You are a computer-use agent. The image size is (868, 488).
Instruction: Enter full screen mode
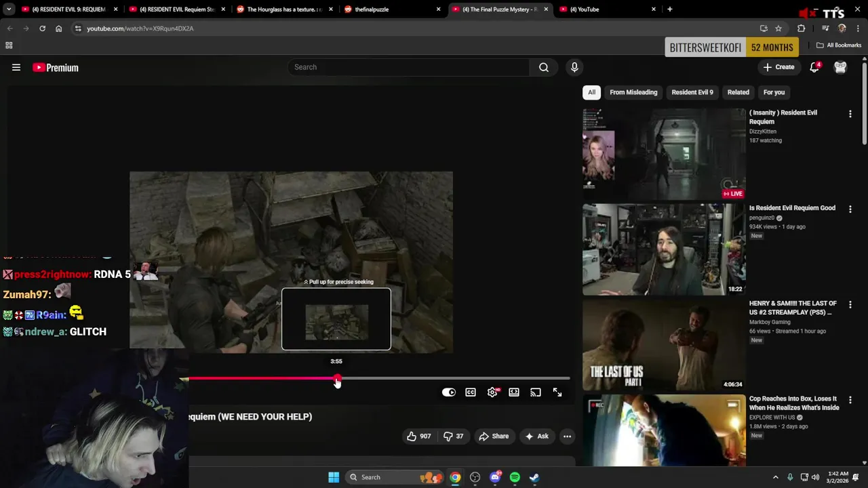tap(557, 392)
